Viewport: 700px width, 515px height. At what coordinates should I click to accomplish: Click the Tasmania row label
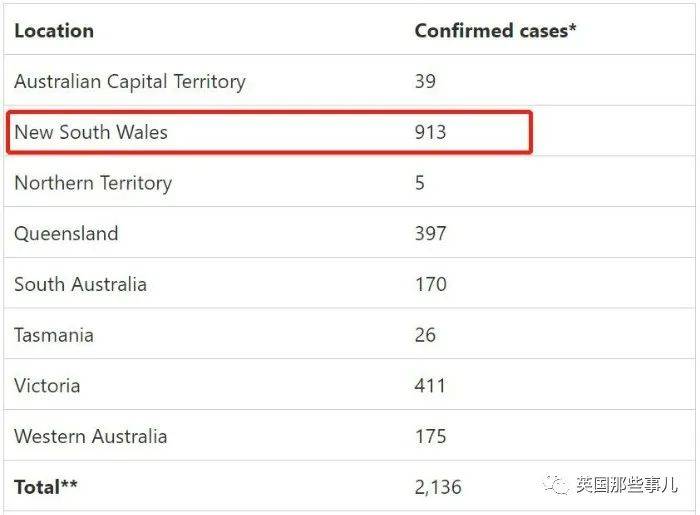(x=54, y=335)
